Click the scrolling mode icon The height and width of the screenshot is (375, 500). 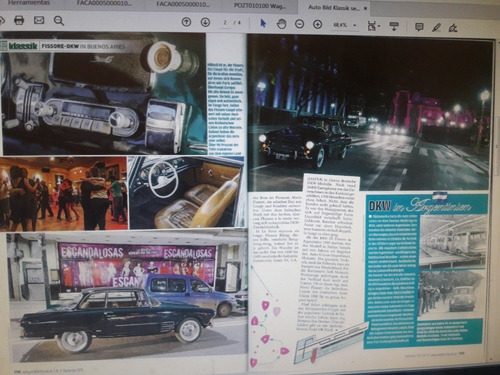(394, 26)
